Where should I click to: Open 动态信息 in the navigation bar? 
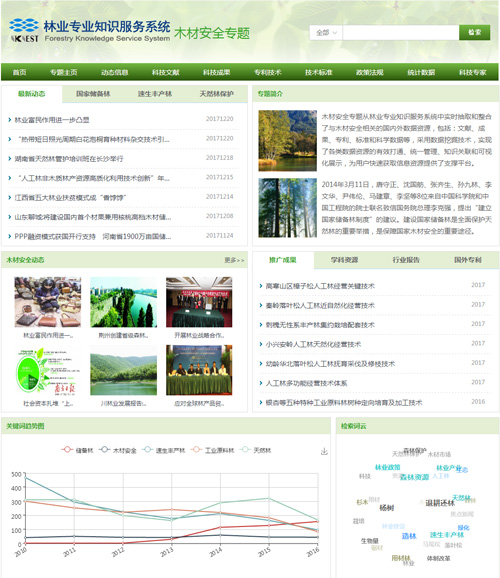115,72
